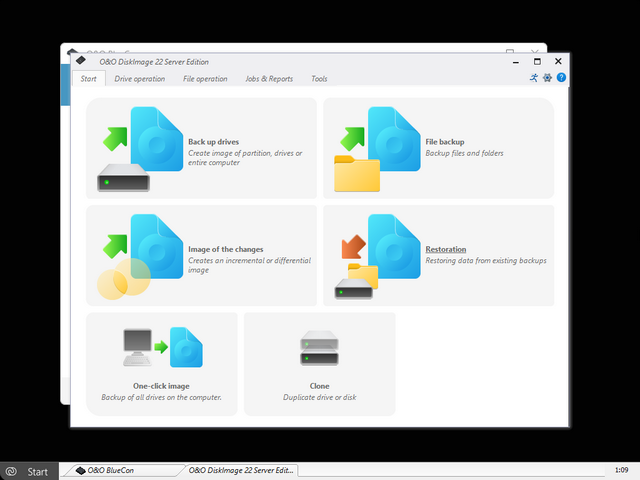Open the File operation tab
The width and height of the screenshot is (640, 480).
point(205,79)
